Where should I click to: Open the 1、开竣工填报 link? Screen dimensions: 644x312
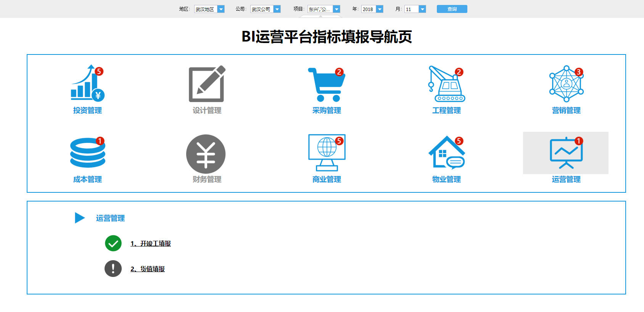(x=151, y=243)
